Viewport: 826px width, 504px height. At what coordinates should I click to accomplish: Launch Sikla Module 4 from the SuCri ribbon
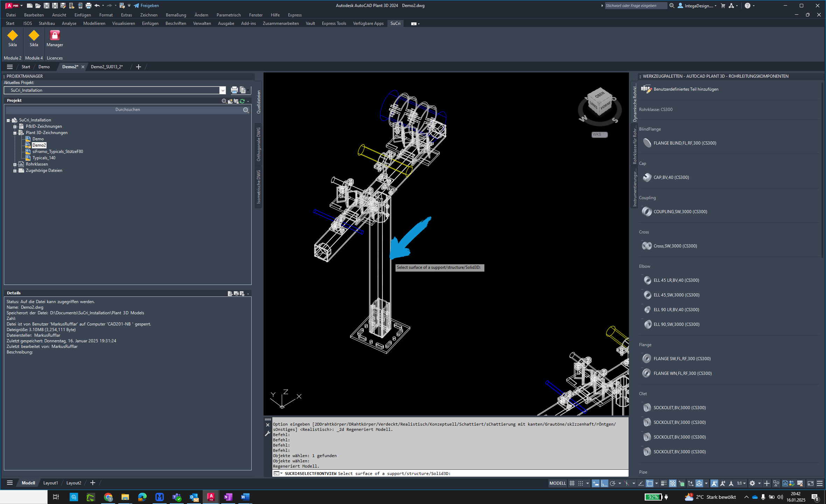(x=34, y=38)
